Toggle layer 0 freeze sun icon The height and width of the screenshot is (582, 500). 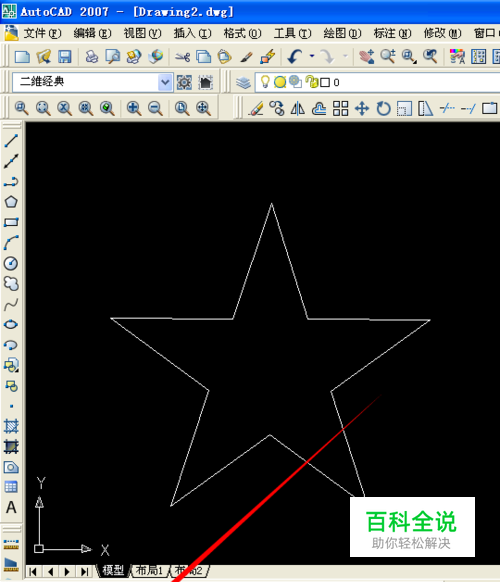point(280,82)
